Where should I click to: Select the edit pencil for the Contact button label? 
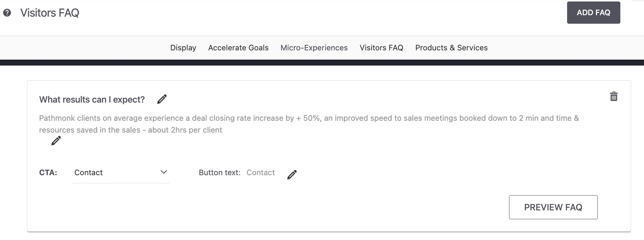(292, 174)
